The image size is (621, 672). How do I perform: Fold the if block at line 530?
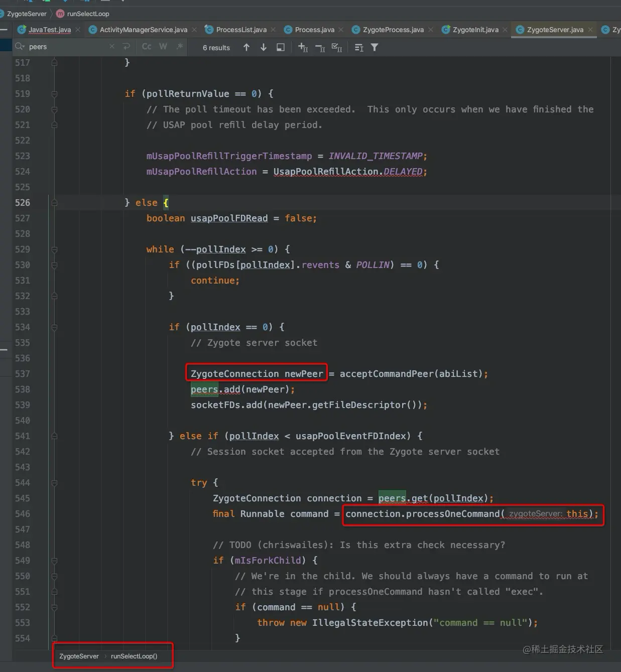click(54, 265)
